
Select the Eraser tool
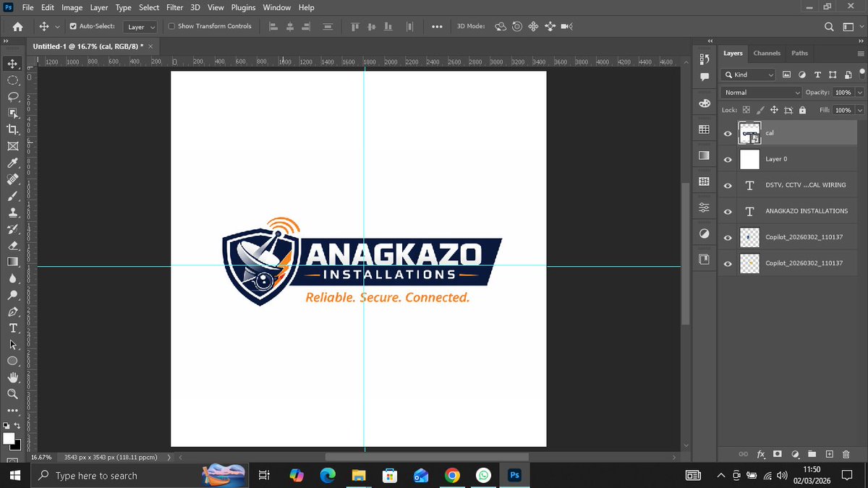click(x=13, y=246)
